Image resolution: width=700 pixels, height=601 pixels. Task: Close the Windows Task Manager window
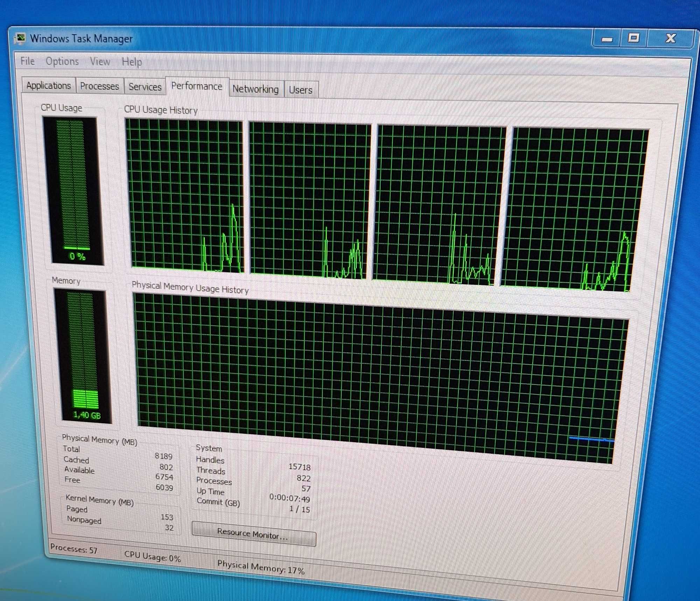coord(670,38)
